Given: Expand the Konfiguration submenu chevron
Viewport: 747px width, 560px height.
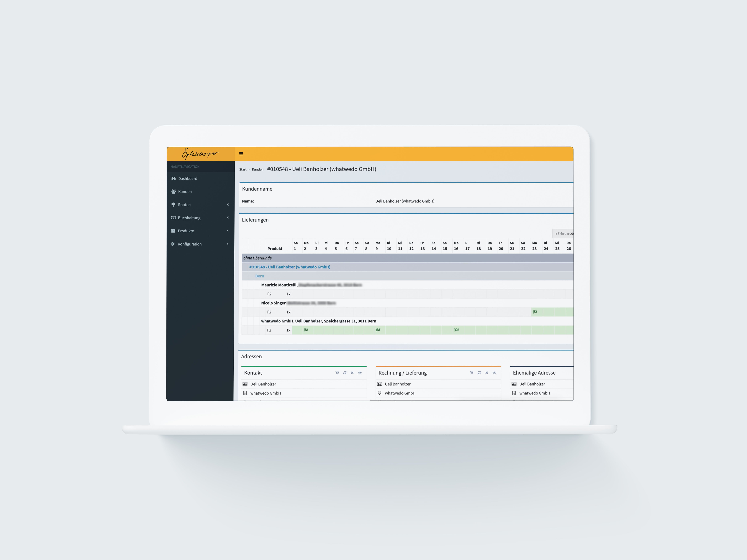Looking at the screenshot, I should [228, 244].
